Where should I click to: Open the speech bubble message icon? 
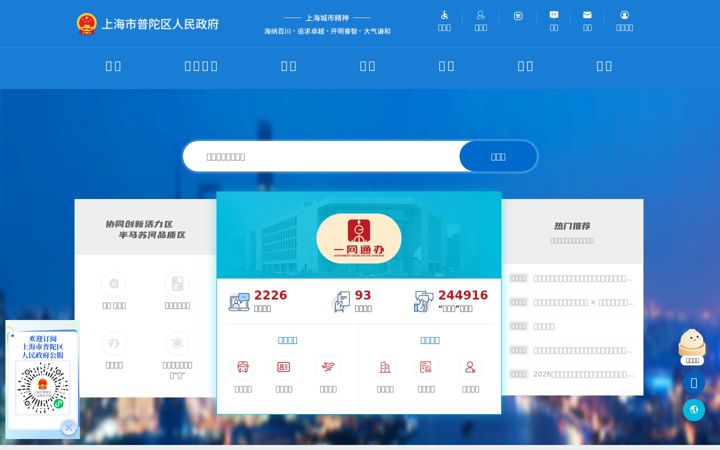[554, 15]
